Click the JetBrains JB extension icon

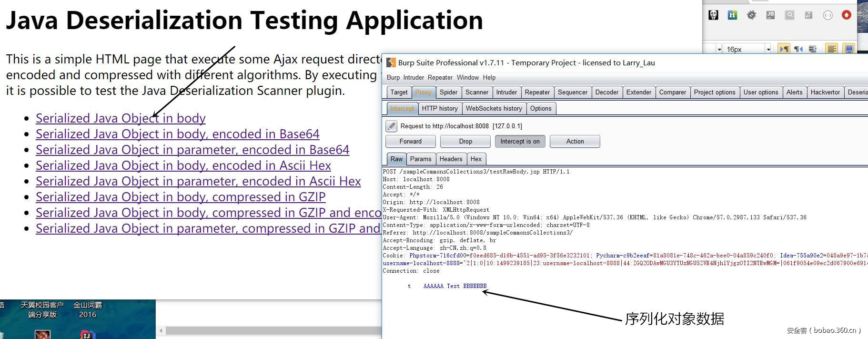tap(770, 15)
